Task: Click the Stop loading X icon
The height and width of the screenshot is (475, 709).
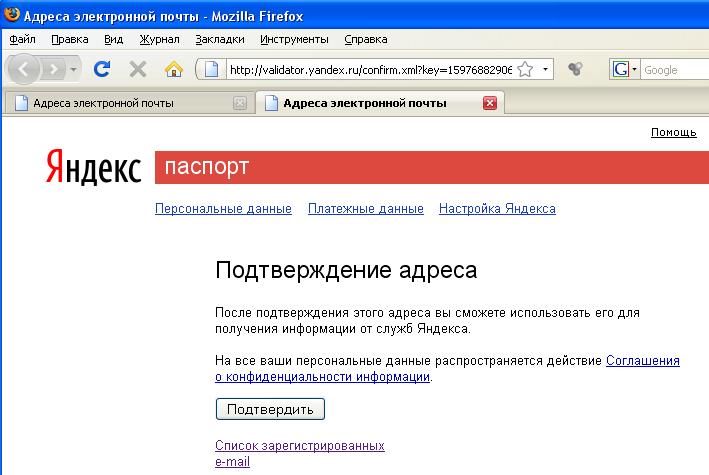Action: 137,70
